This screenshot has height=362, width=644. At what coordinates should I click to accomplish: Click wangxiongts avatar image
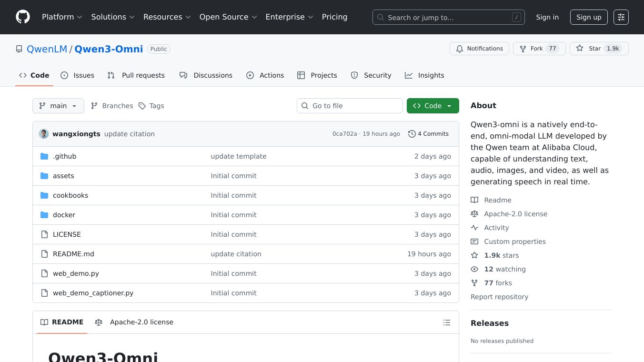point(44,134)
